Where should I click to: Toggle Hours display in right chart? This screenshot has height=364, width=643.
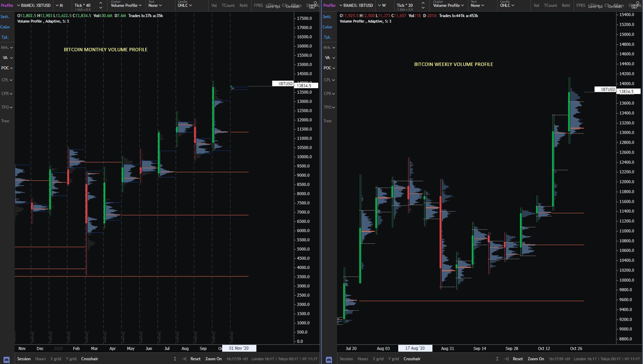pos(363,359)
